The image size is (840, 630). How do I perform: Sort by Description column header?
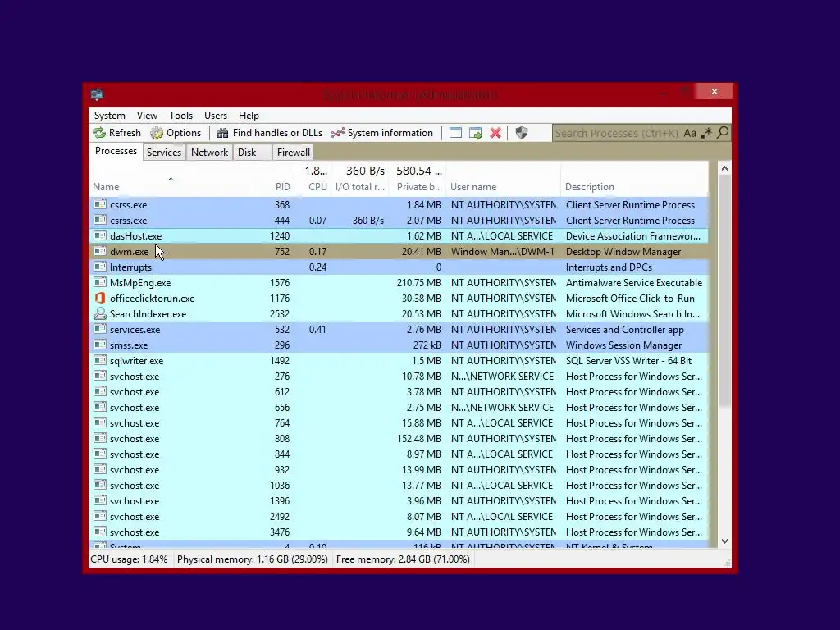point(634,181)
